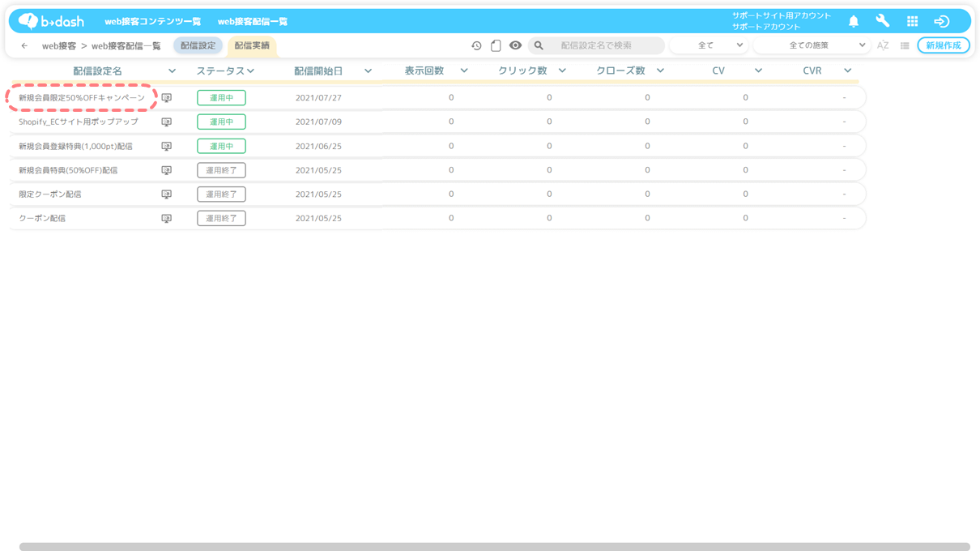Click the b→dash logo

51,21
